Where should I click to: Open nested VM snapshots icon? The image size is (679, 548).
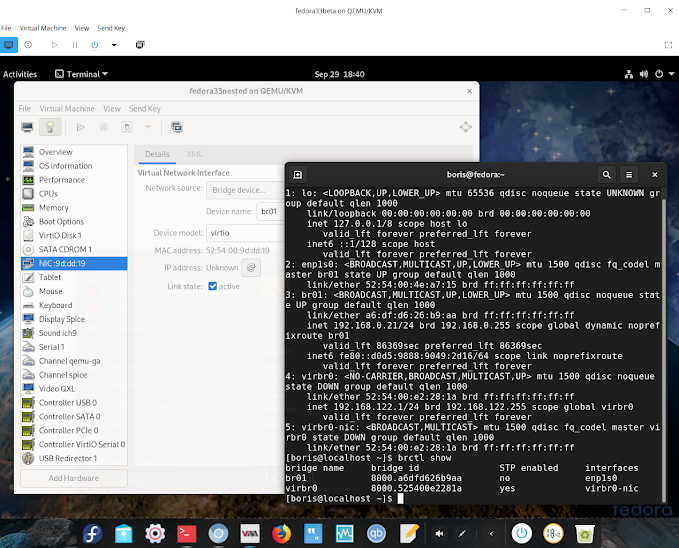tap(177, 127)
